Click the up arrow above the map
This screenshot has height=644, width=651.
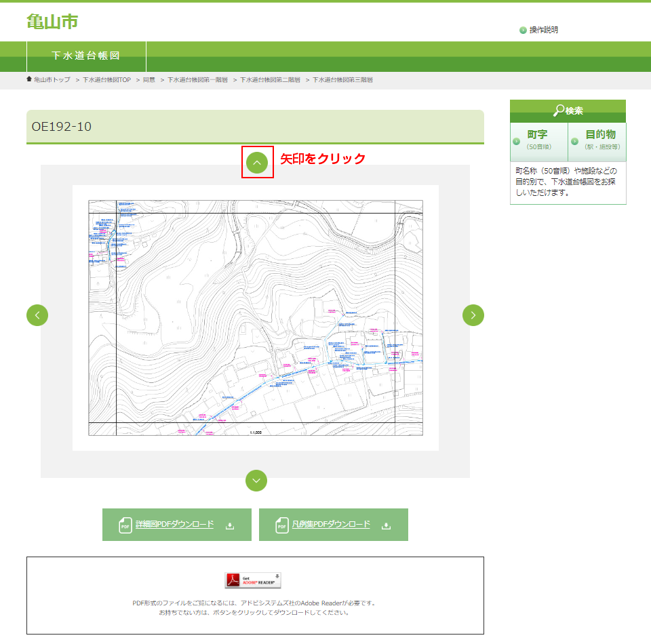(257, 163)
